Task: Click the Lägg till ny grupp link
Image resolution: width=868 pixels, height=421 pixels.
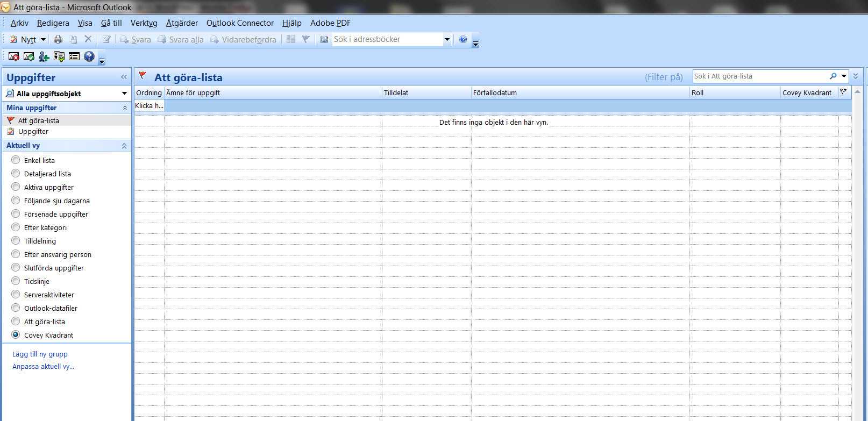Action: 40,354
